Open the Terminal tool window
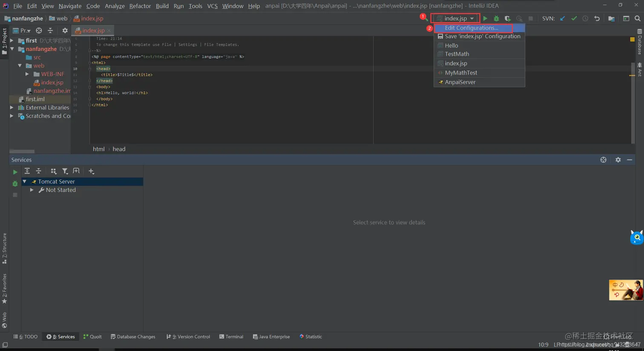 [231, 337]
